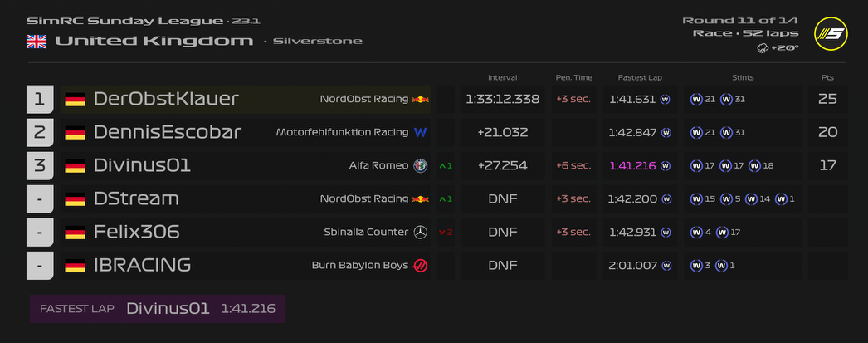Select the Stints column header
Viewport: 868px width, 343px height.
(x=743, y=77)
